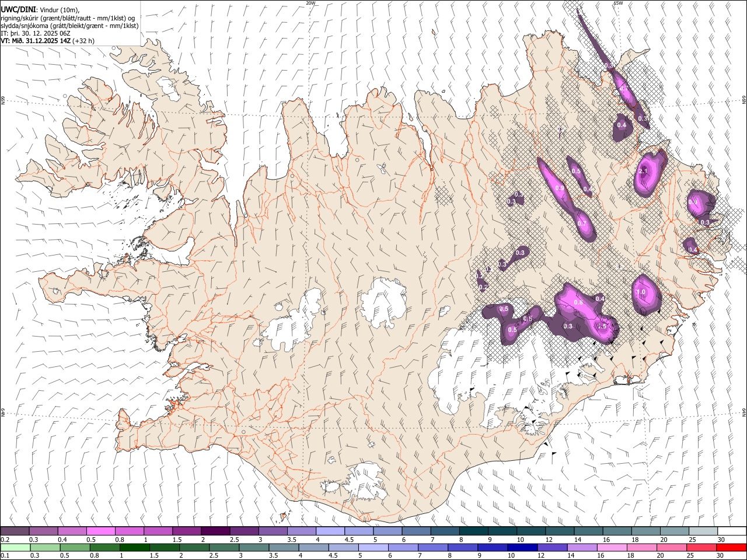Select the violet bottom-row swatch starting at 14
Viewport: 747px width, 560px height.
click(x=581, y=547)
